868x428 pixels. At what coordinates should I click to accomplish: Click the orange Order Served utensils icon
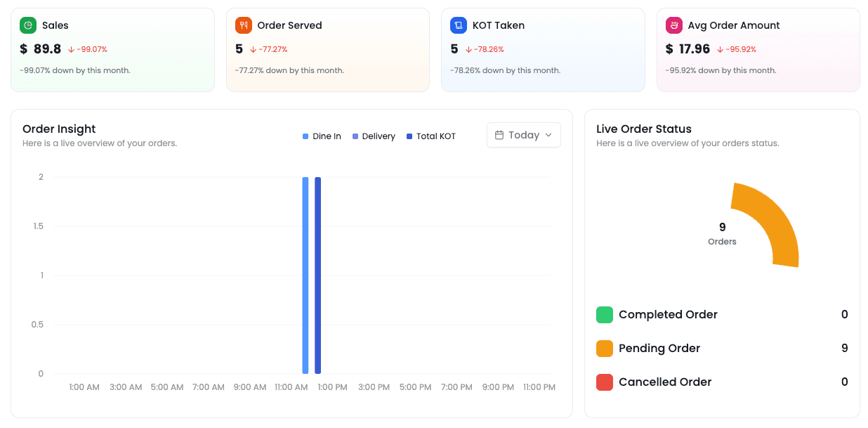(243, 25)
